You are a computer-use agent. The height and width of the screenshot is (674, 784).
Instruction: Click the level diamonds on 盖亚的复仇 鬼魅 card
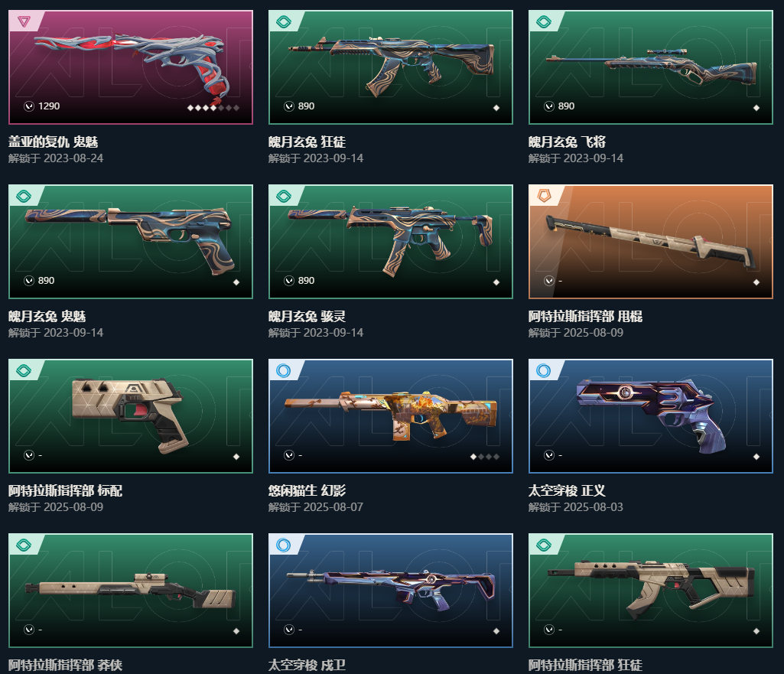[213, 108]
